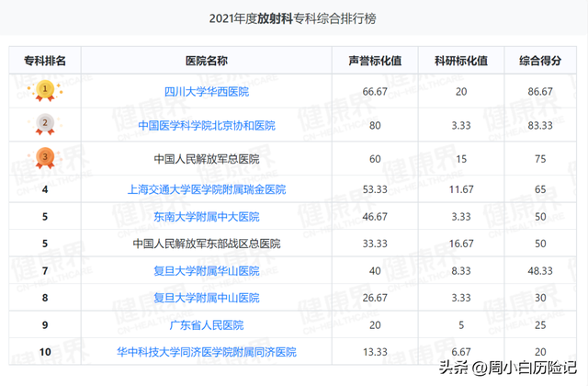Click the 33.33 reputation value cell
Viewport: 588px width, 386px height.
[375, 244]
